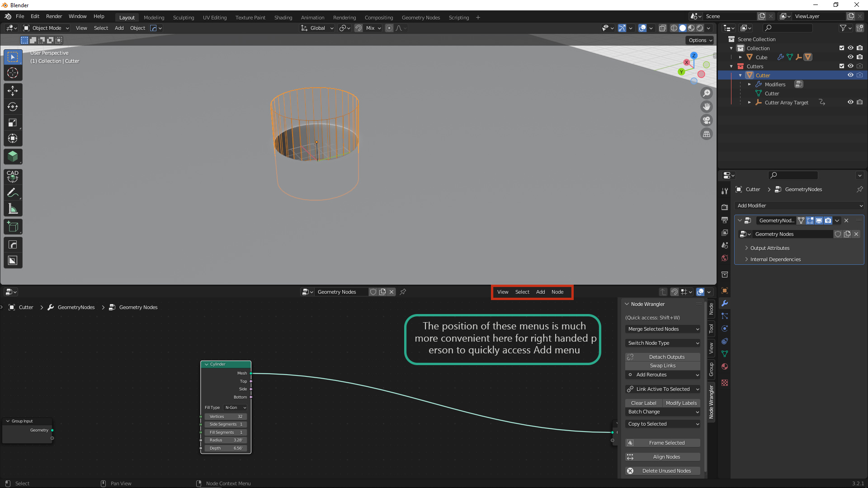Pin the Geometry Nodes node tree
This screenshot has width=868, height=488.
coord(403,292)
